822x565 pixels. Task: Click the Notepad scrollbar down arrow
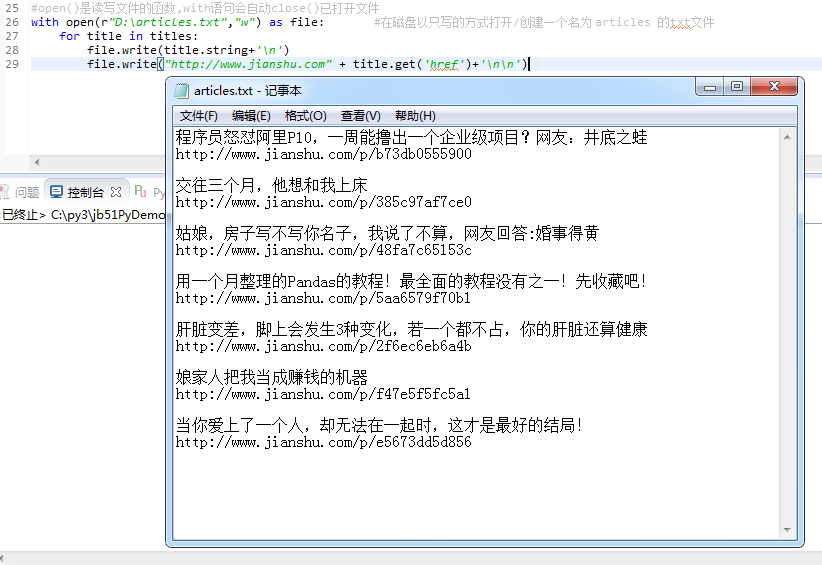pyautogui.click(x=787, y=530)
